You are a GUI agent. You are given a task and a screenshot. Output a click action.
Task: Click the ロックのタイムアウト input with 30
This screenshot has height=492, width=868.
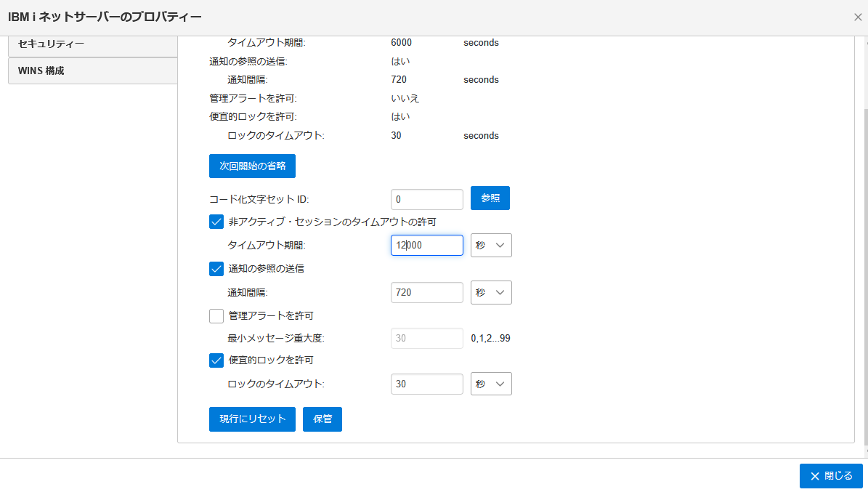[x=427, y=384]
